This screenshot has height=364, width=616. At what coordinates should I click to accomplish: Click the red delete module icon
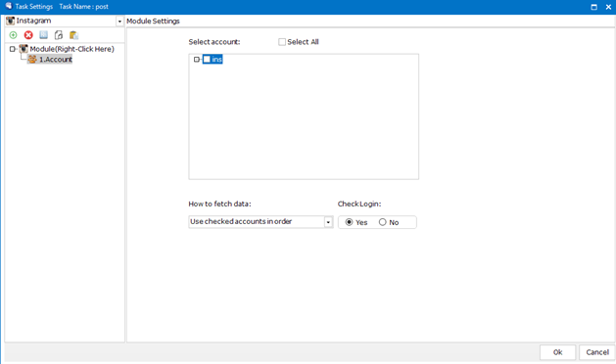[x=28, y=35]
